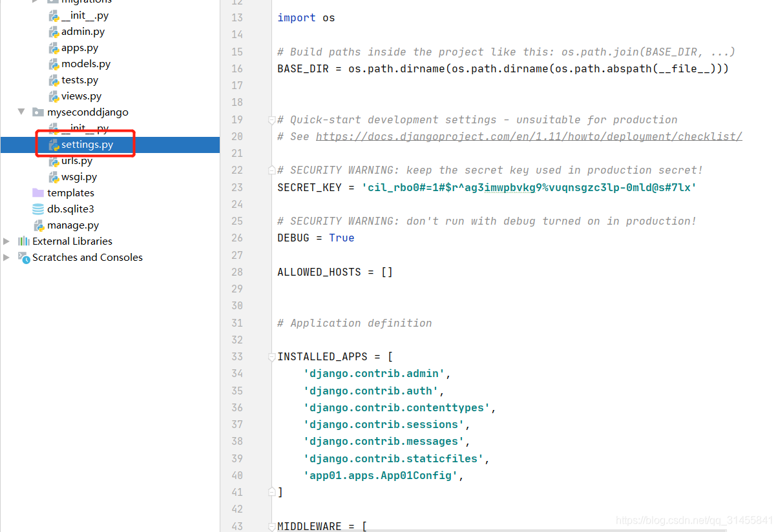Click the External Libraries bar-chart icon
The height and width of the screenshot is (532, 778).
(x=24, y=241)
